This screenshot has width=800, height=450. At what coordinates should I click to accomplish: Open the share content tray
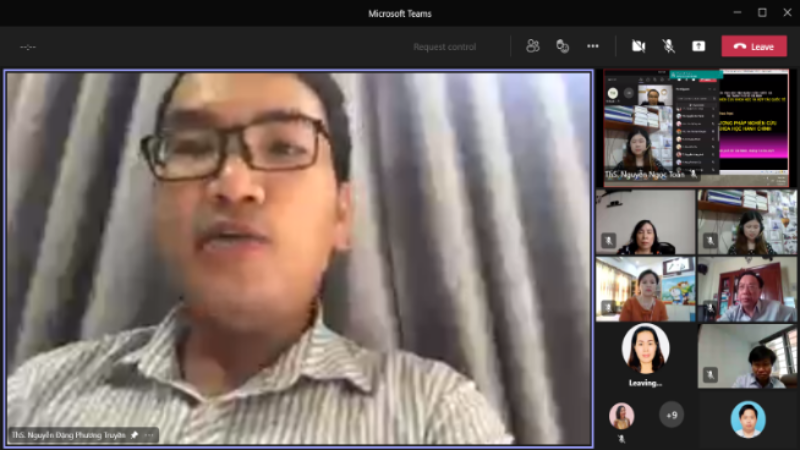click(x=698, y=46)
